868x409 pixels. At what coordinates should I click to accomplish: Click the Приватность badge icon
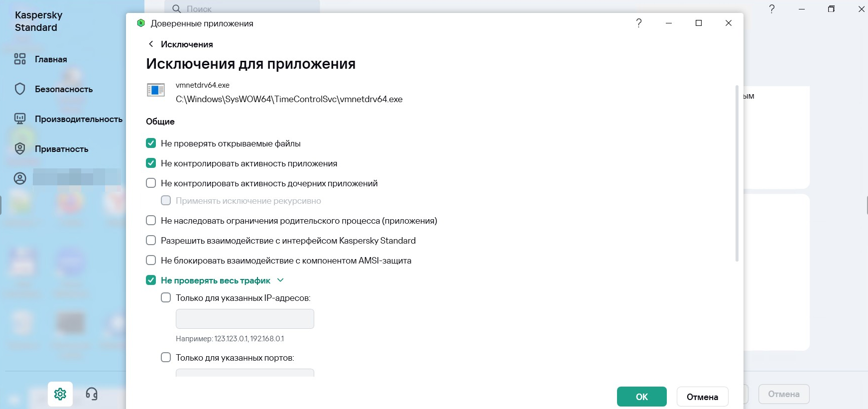click(20, 148)
